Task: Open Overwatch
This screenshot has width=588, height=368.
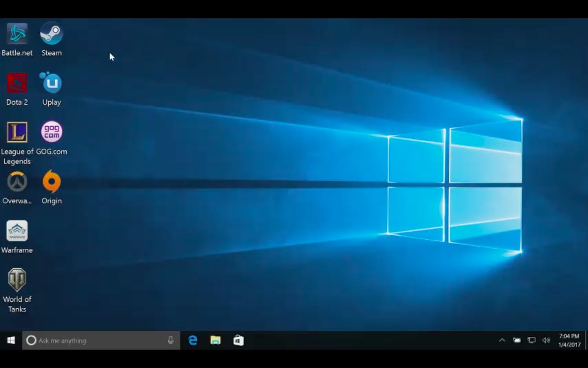Action: tap(17, 181)
